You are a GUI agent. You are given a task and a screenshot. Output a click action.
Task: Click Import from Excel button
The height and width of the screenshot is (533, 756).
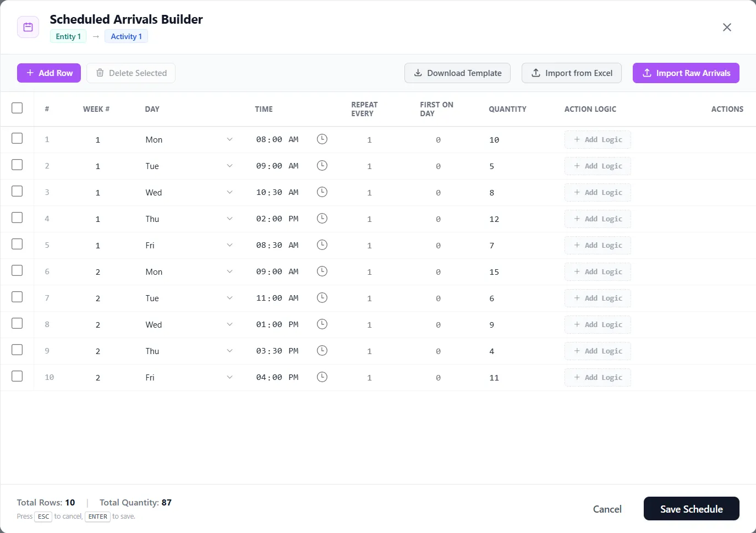572,73
